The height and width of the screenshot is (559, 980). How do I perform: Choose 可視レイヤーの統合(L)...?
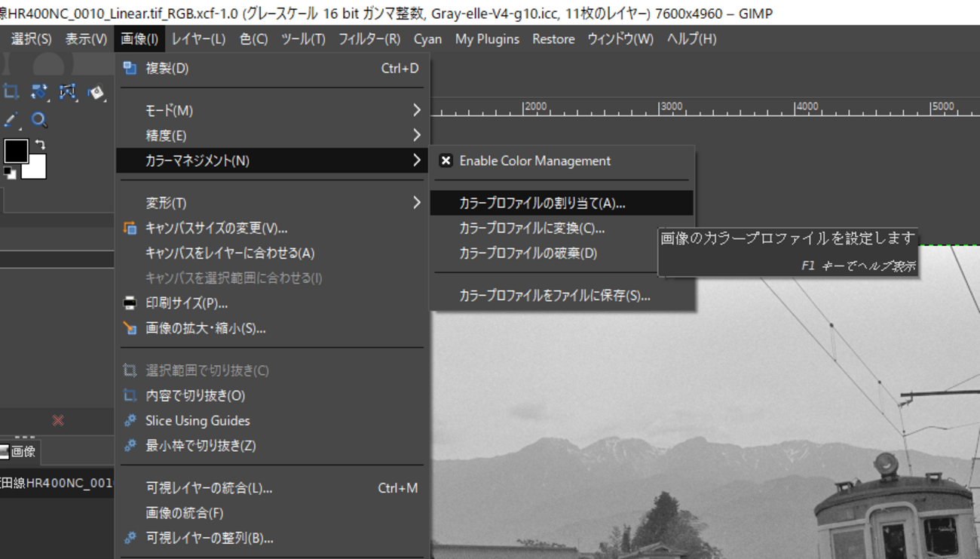271,488
